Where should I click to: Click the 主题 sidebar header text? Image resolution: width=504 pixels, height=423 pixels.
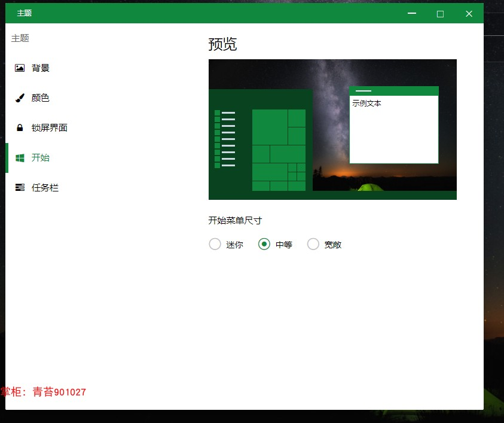point(20,38)
